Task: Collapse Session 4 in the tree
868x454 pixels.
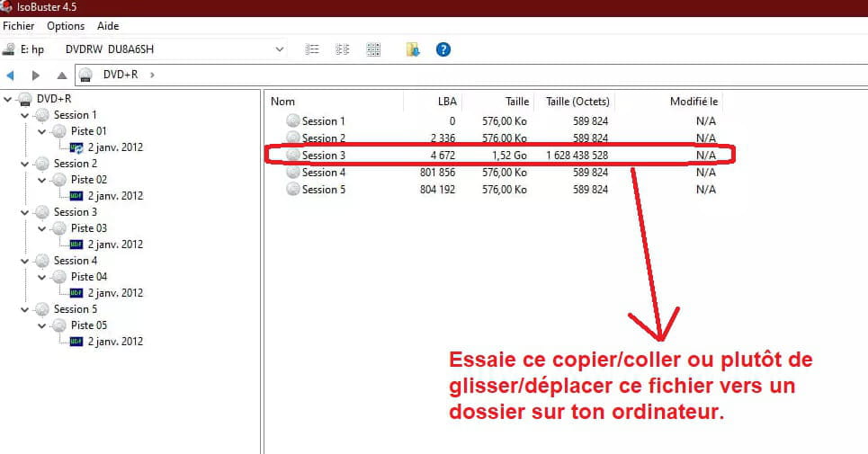Action: pos(25,261)
